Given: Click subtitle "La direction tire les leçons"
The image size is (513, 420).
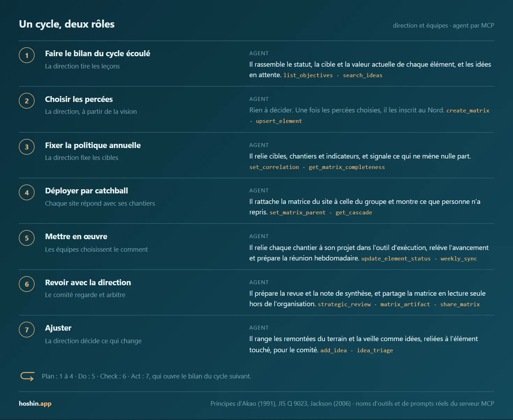Looking at the screenshot, I should [82, 66].
